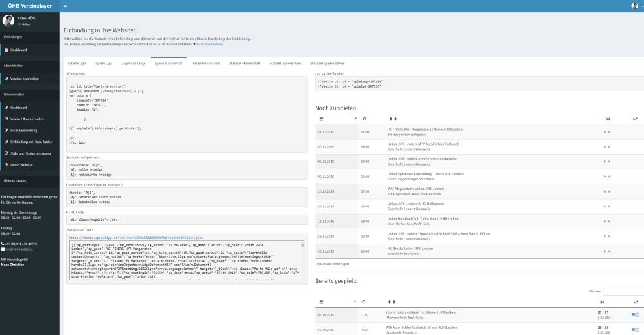Click the e-mail address in sidebar support
The height and width of the screenshot is (335, 644).
pos(20,249)
